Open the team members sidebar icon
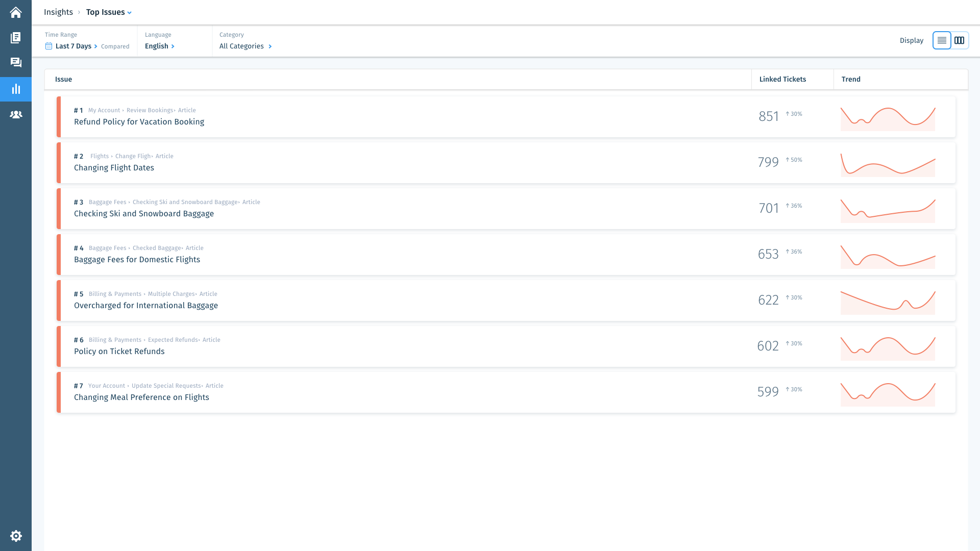This screenshot has width=980, height=551. [x=16, y=114]
